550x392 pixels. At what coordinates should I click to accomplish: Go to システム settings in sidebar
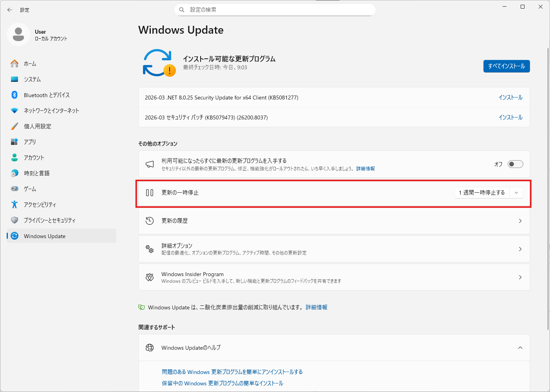[x=32, y=79]
